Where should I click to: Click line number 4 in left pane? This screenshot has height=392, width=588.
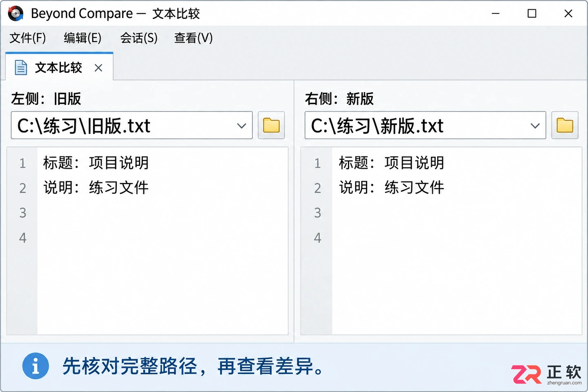coord(23,238)
